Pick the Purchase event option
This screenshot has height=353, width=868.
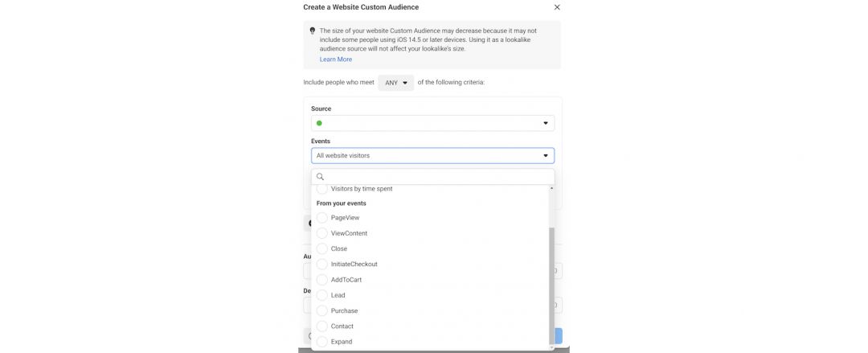click(x=322, y=310)
